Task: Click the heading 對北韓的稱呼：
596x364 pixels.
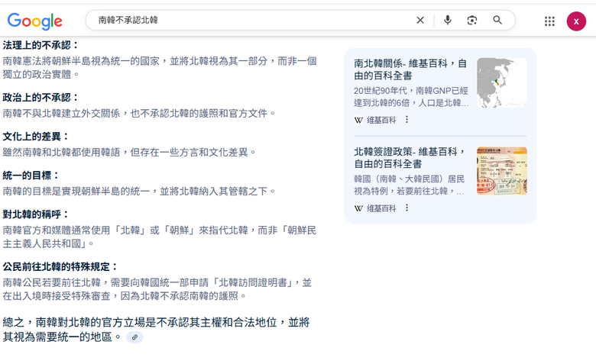Action: click(36, 214)
